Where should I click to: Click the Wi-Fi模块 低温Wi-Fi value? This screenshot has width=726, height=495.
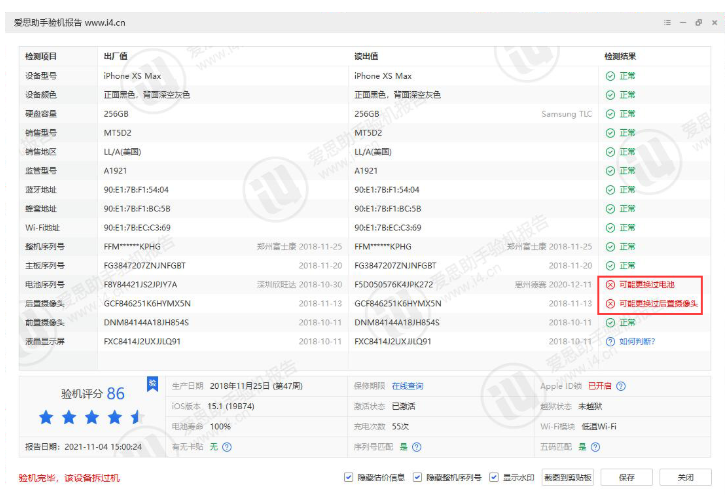click(x=599, y=426)
